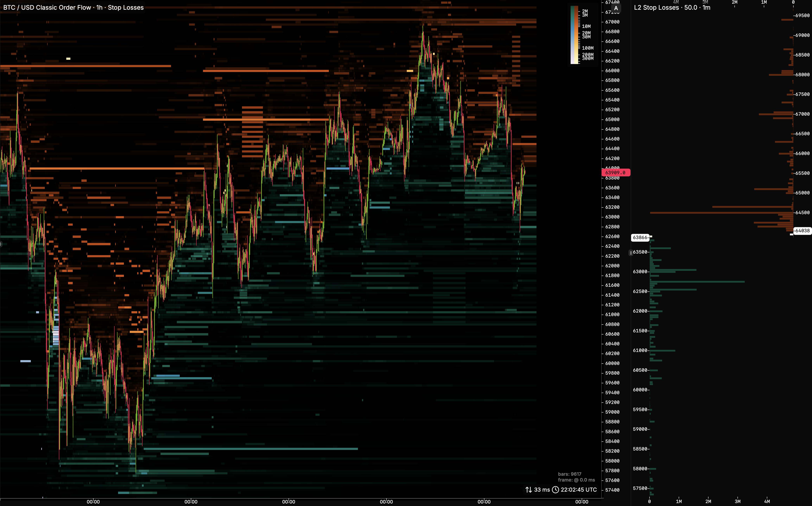Viewport: 812px width, 506px height.
Task: Click the orange strip in the heatmap legend
Action: pyautogui.click(x=576, y=35)
